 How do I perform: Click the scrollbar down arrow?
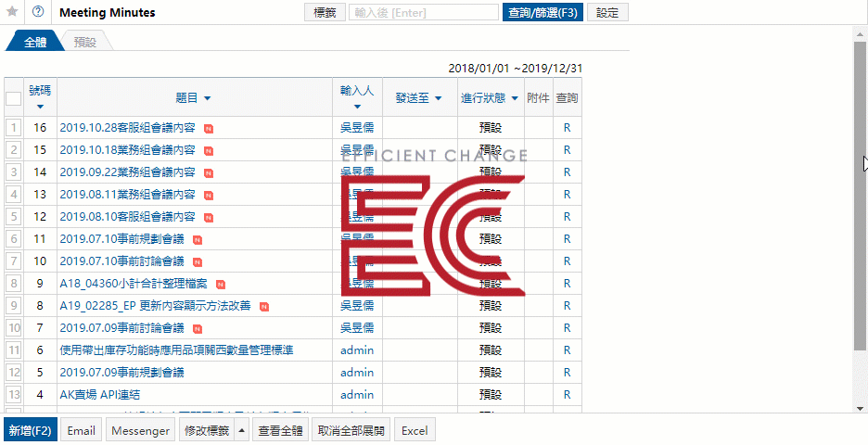859,409
